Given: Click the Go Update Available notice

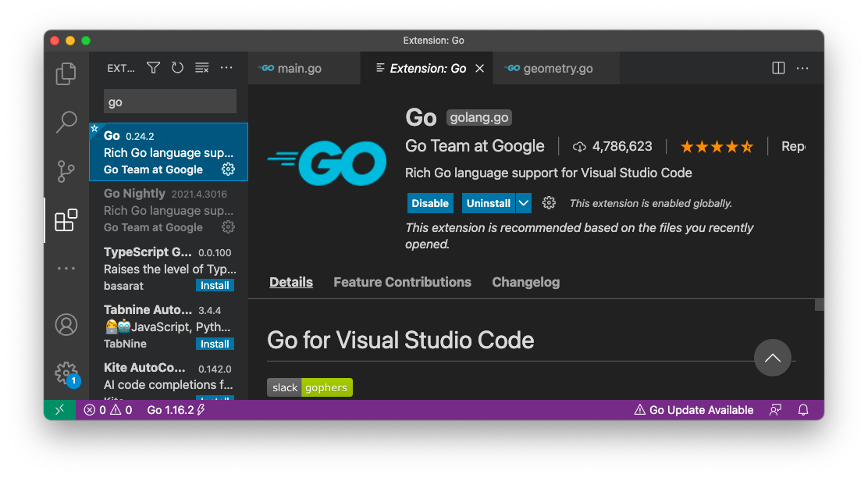Looking at the screenshot, I should click(694, 410).
